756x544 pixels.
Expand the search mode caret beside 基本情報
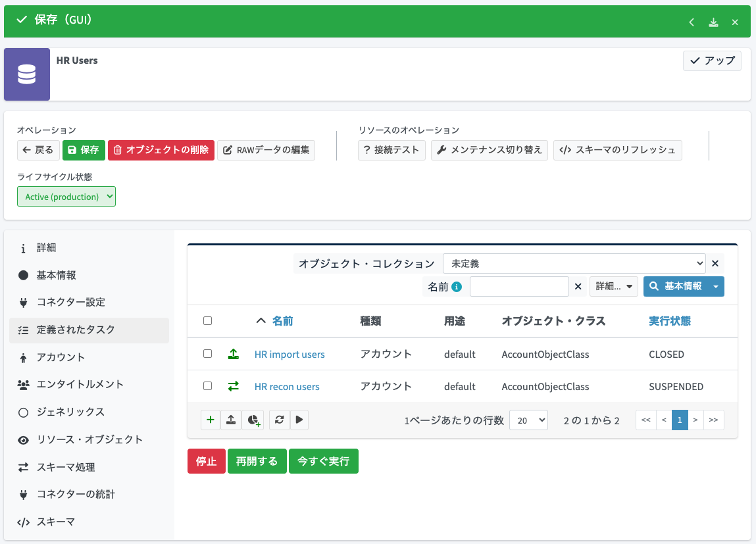click(x=716, y=287)
